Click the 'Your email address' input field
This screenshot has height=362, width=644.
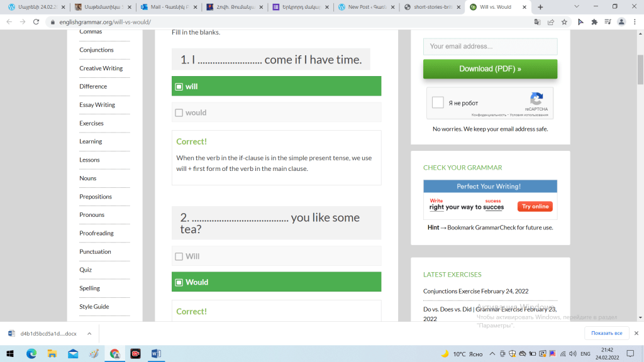click(x=490, y=47)
